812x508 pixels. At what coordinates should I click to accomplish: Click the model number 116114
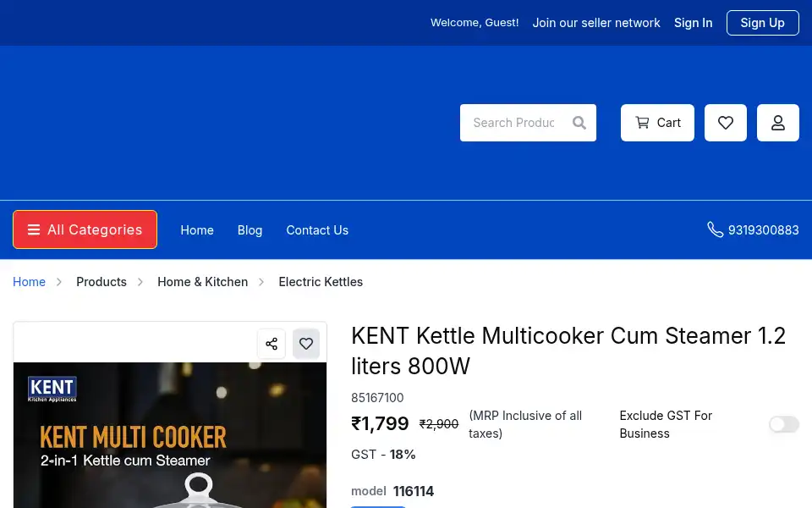point(414,491)
